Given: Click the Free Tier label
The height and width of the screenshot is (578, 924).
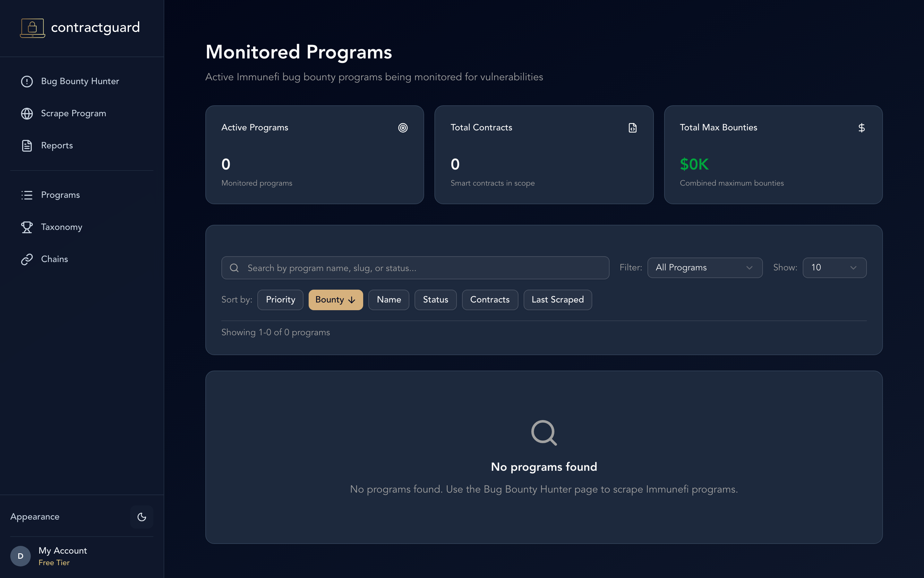Looking at the screenshot, I should (54, 563).
